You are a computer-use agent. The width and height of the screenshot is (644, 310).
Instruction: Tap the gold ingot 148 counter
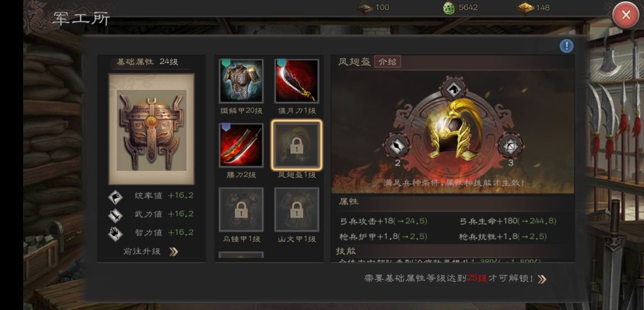(534, 7)
